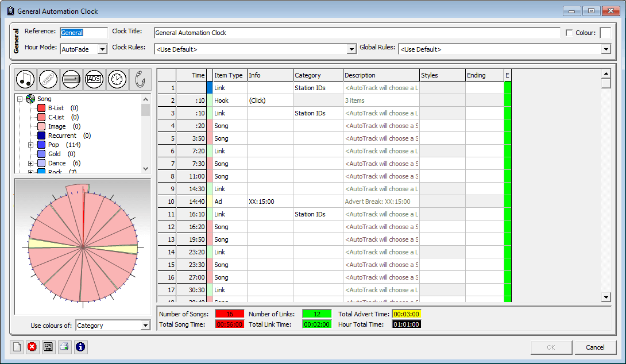The width and height of the screenshot is (626, 364).
Task: Open clock information with the blue info icon
Action: point(81,347)
